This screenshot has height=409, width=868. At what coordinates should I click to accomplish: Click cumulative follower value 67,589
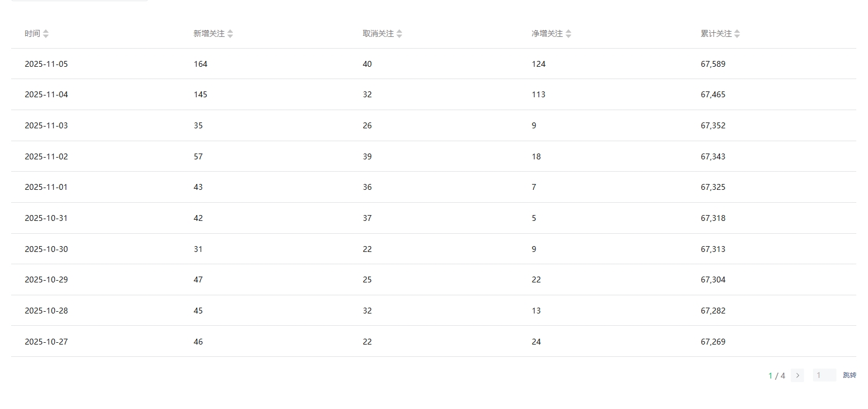click(x=713, y=64)
